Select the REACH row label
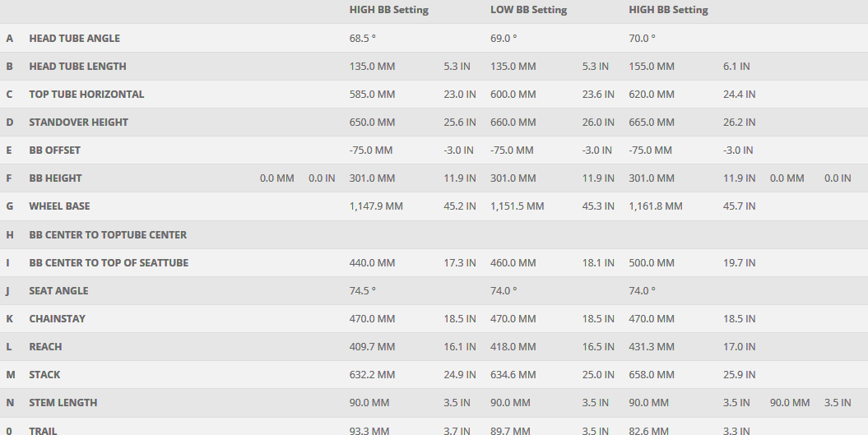Image resolution: width=868 pixels, height=435 pixels. [45, 347]
